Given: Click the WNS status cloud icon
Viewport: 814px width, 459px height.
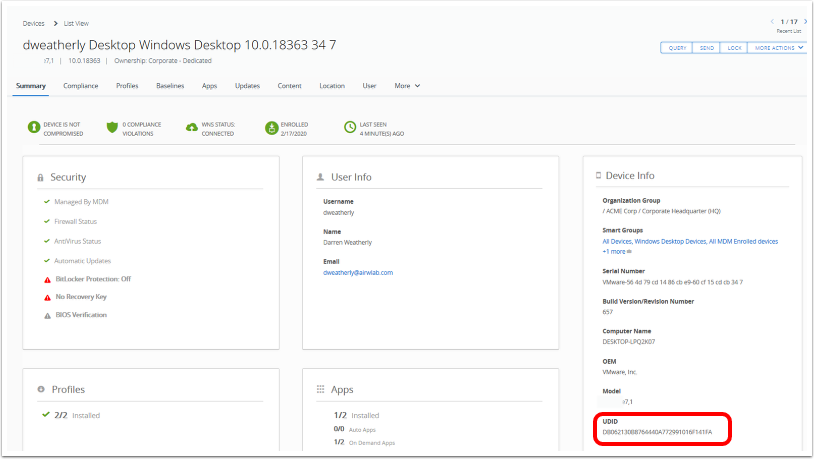Looking at the screenshot, I should [192, 127].
